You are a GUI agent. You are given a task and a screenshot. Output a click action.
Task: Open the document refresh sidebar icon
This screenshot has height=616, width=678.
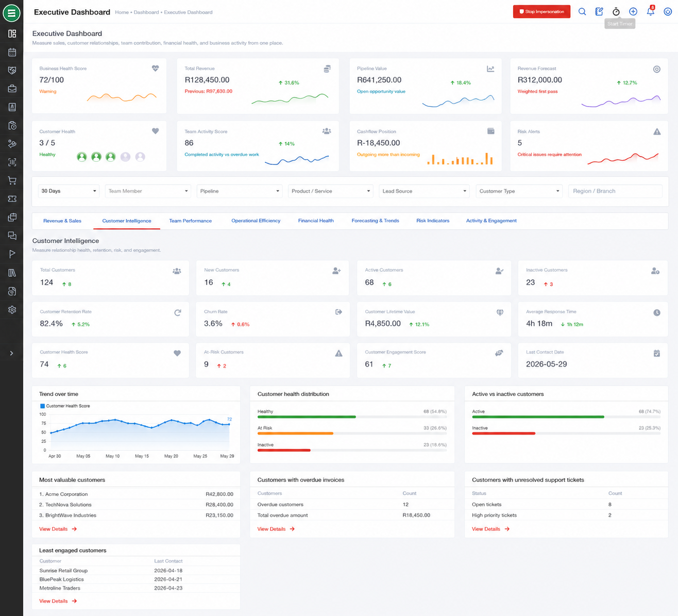click(x=12, y=291)
